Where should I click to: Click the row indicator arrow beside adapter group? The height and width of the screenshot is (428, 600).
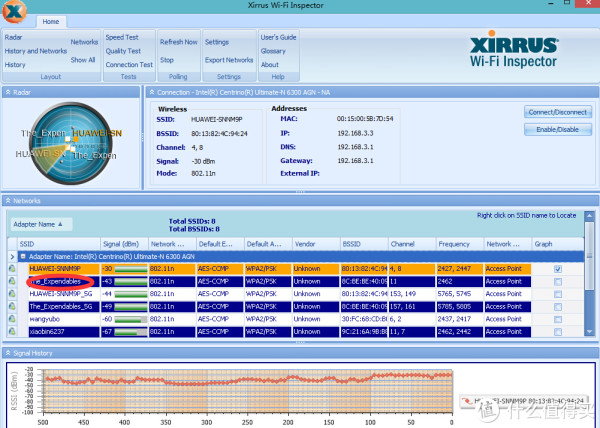point(12,256)
